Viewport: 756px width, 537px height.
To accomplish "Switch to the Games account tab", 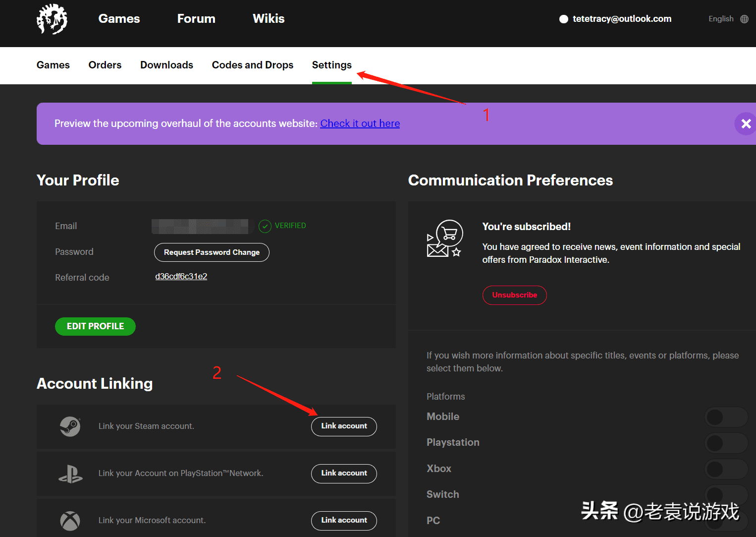I will coord(53,65).
